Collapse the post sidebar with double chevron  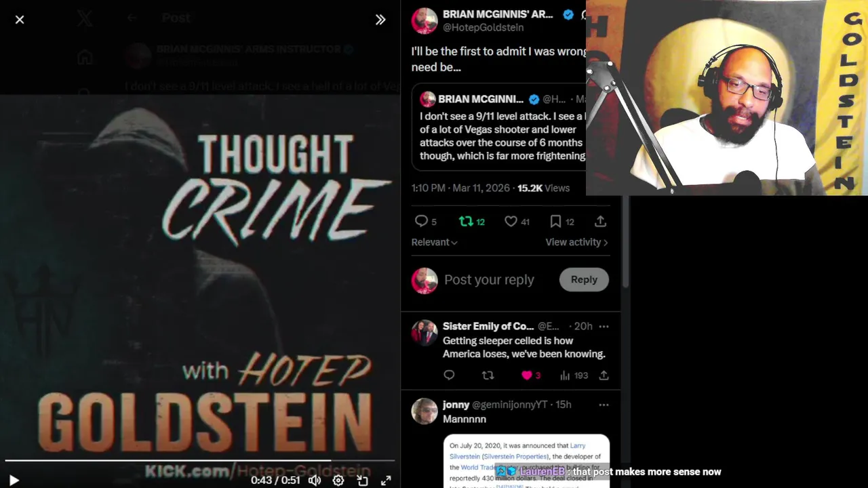coord(380,20)
